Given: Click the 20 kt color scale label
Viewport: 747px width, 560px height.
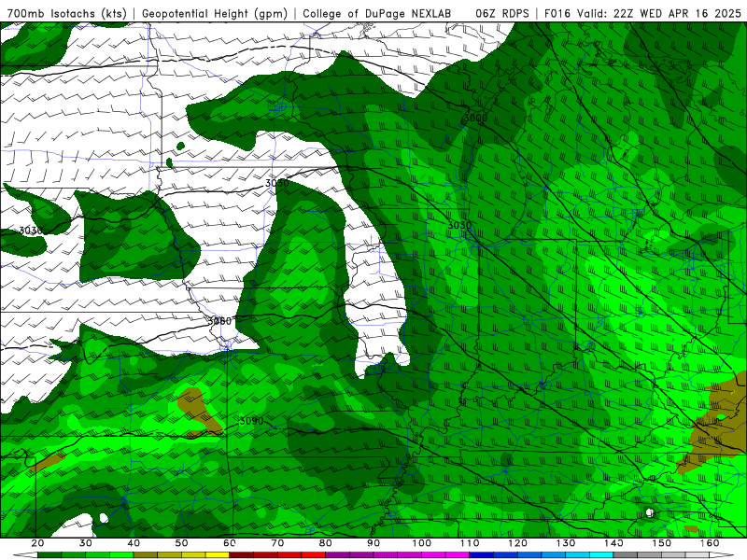Looking at the screenshot, I should [37, 543].
